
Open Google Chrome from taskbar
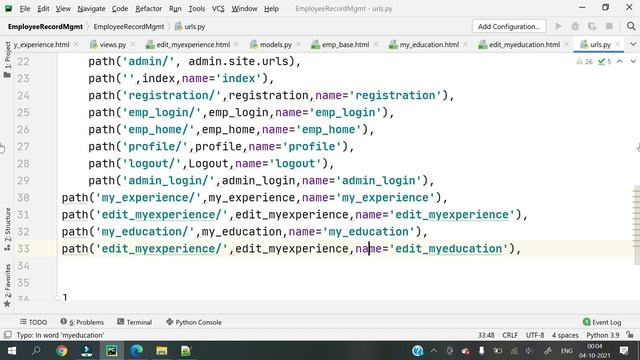62,351
